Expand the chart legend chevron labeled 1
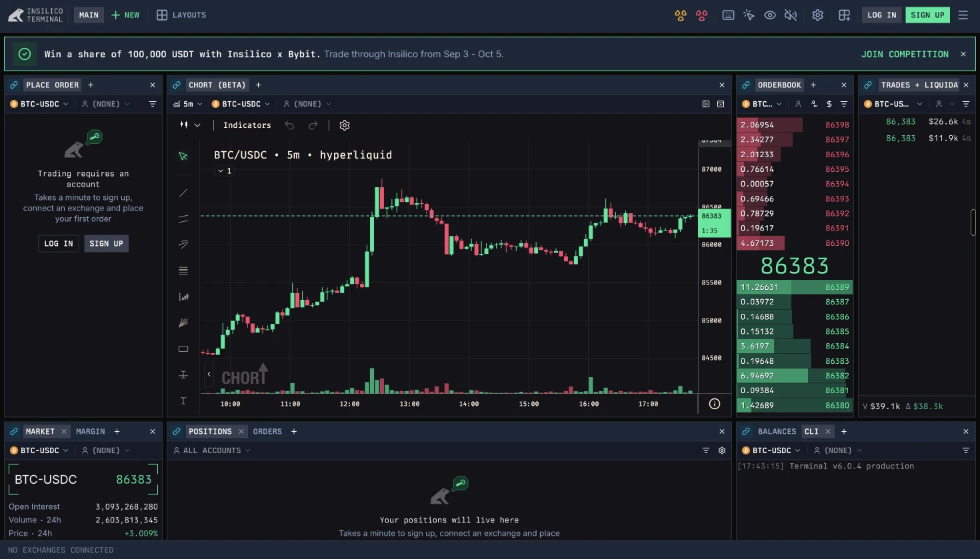Viewport: 980px width, 559px height. point(225,171)
